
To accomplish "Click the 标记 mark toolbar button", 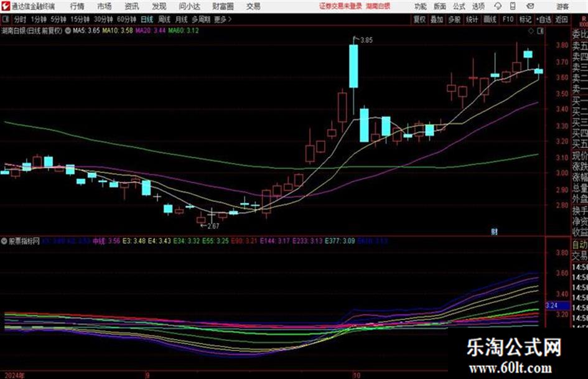I will click(x=525, y=19).
